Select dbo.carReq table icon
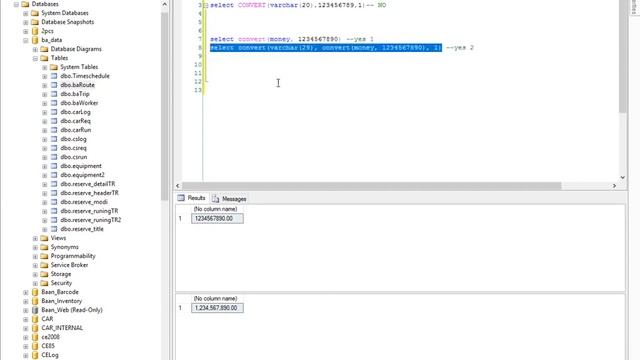Image resolution: width=640 pixels, height=360 pixels. point(54,121)
